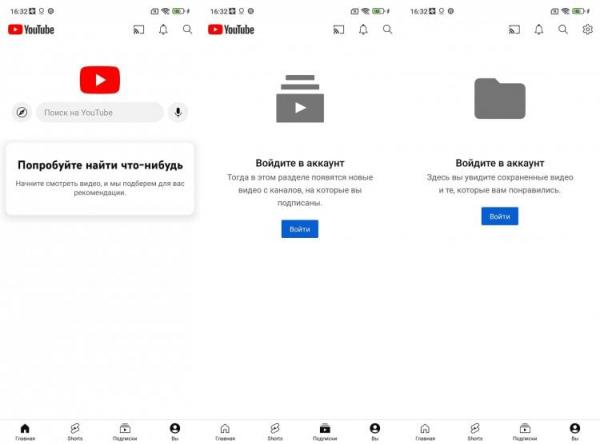Tap the search magnifier on the third screen

click(563, 29)
